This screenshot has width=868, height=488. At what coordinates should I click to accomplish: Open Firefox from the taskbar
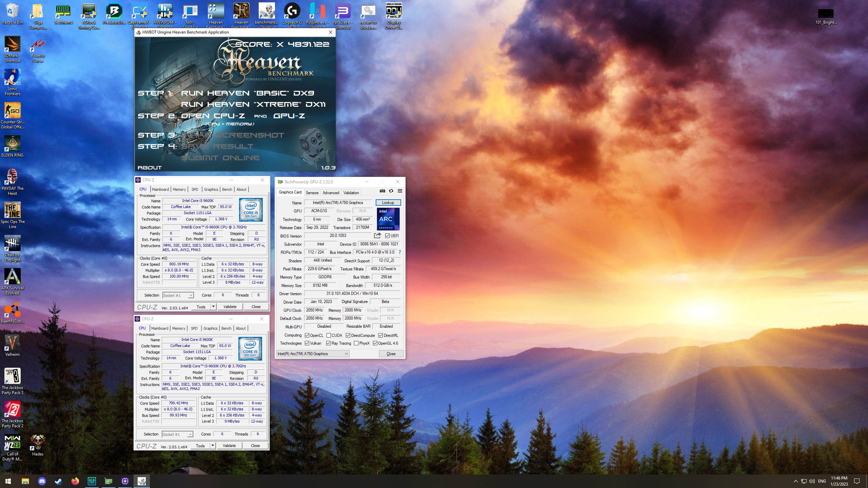click(75, 481)
